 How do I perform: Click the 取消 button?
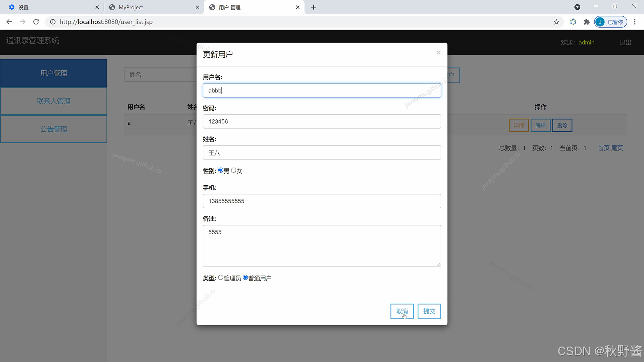[402, 311]
